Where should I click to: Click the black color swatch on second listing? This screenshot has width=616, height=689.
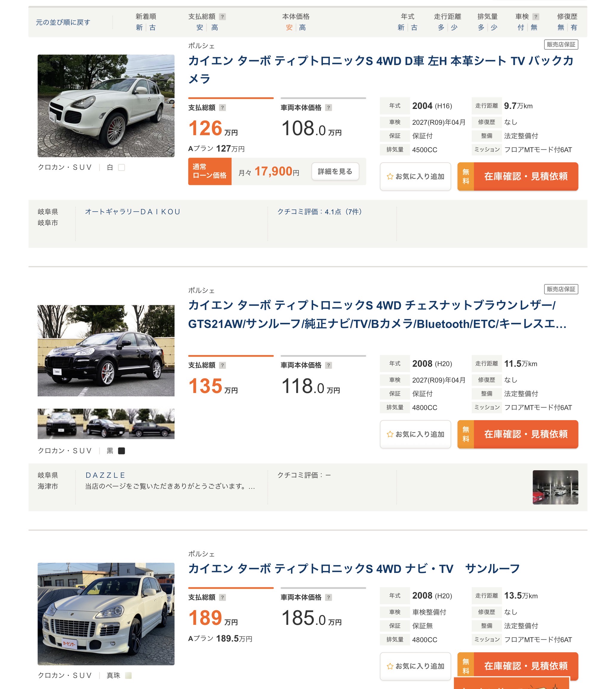click(121, 451)
